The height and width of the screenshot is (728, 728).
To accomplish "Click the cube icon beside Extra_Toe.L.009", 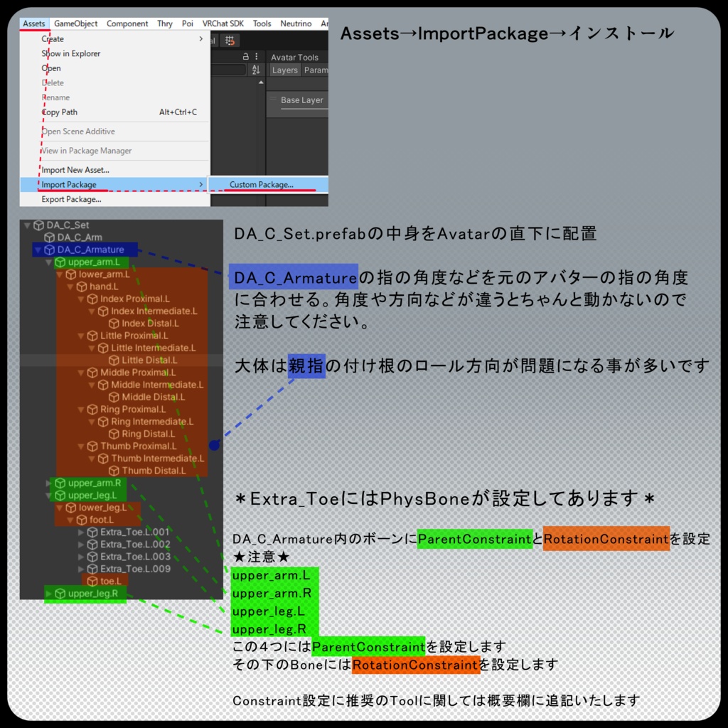I will pyautogui.click(x=92, y=568).
